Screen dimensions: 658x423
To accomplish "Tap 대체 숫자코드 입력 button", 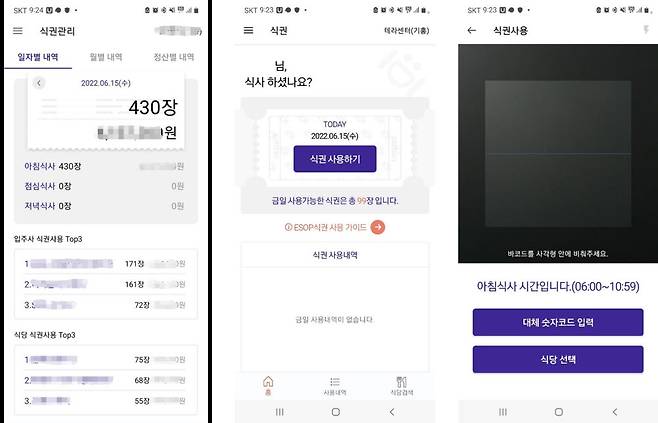I will click(558, 322).
